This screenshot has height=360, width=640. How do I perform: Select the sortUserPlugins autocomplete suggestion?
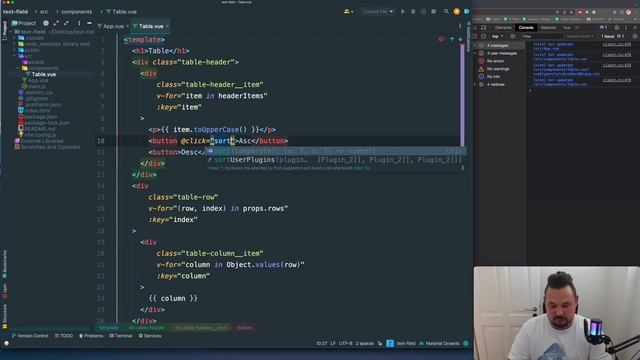[x=335, y=160]
